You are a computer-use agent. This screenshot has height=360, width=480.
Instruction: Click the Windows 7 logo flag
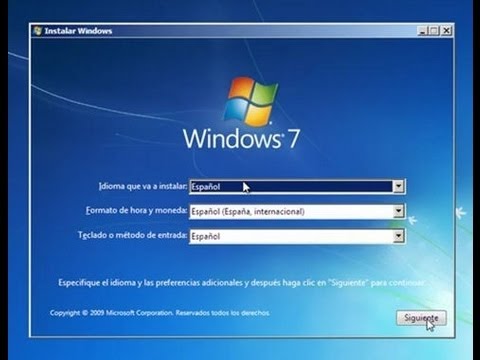(x=251, y=101)
